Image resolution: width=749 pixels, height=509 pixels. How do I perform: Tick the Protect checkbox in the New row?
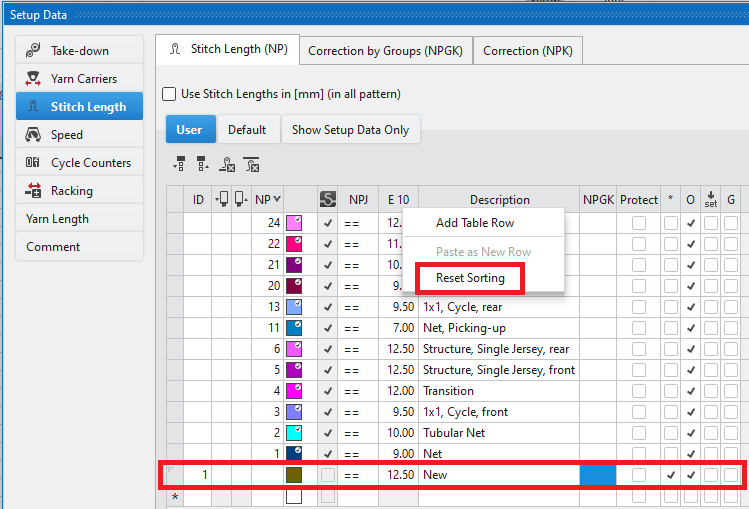point(638,474)
